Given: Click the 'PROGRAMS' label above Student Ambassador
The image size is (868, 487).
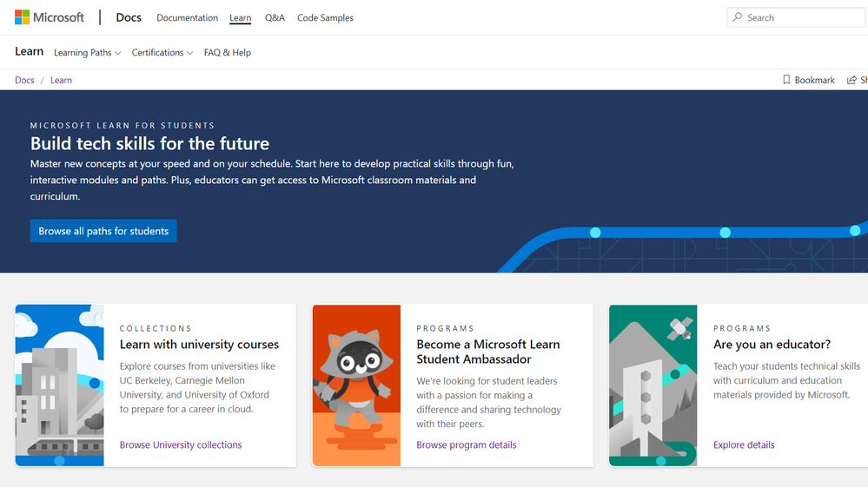Looking at the screenshot, I should pos(445,328).
